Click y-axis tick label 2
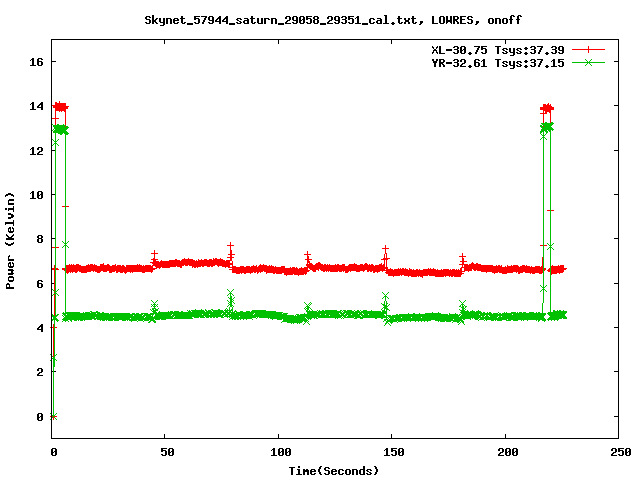This screenshot has height=480, width=640. click(40, 372)
